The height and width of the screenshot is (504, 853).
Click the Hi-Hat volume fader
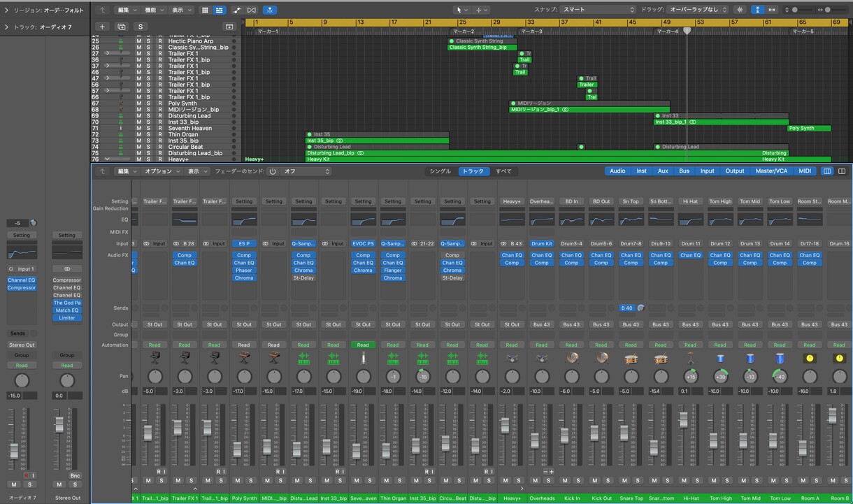(x=684, y=420)
